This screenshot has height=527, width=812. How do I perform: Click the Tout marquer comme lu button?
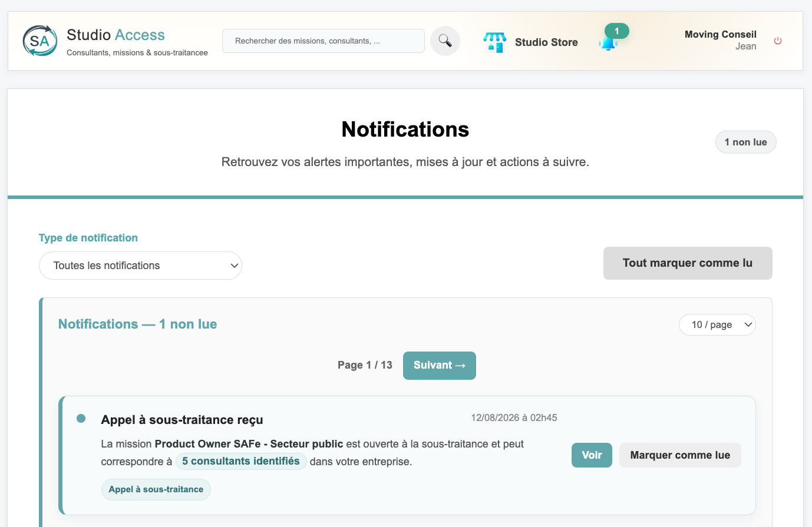(x=688, y=263)
